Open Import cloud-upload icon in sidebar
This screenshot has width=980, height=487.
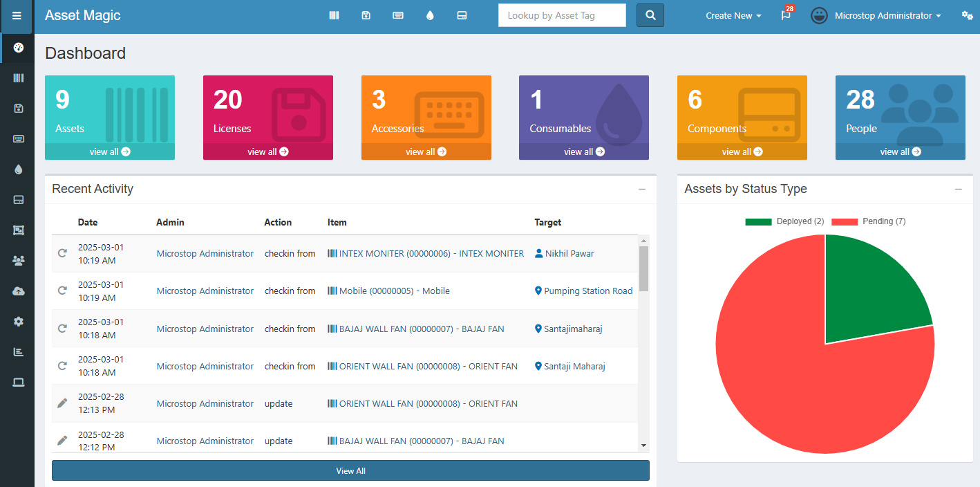tap(19, 291)
